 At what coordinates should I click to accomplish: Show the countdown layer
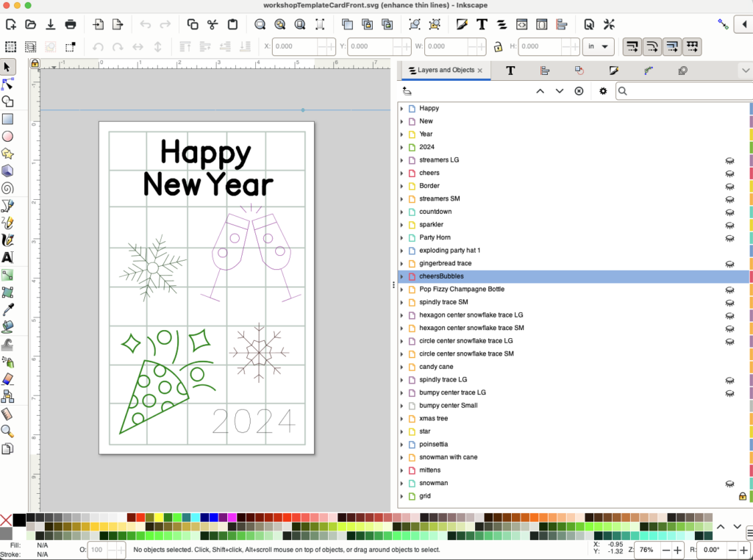[x=729, y=212]
